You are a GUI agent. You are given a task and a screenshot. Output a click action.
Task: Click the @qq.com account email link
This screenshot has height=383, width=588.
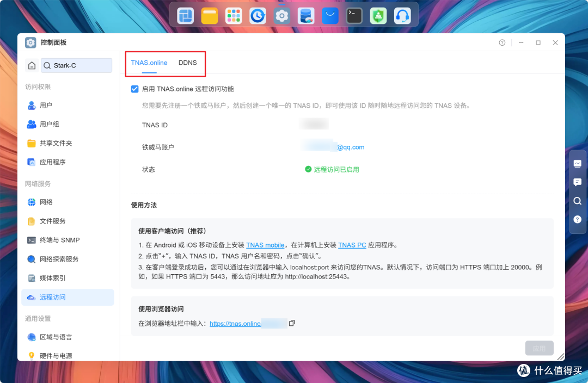pyautogui.click(x=351, y=147)
